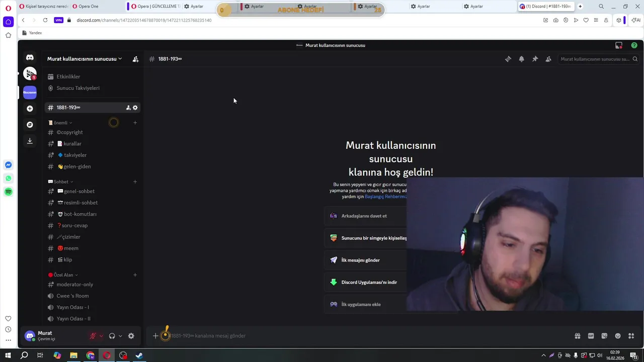The height and width of the screenshot is (362, 644).
Task: Add channel to önemli category
Action: [x=135, y=123]
